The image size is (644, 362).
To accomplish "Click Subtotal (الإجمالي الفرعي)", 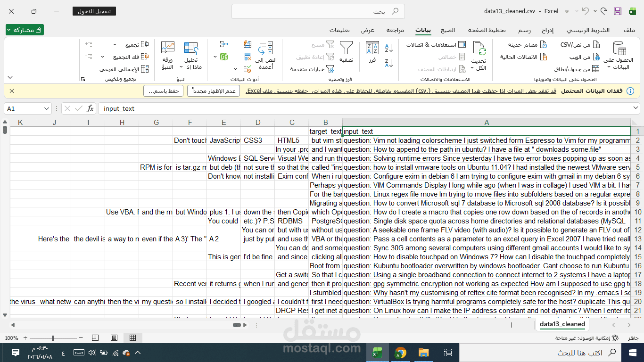I will 124,69.
